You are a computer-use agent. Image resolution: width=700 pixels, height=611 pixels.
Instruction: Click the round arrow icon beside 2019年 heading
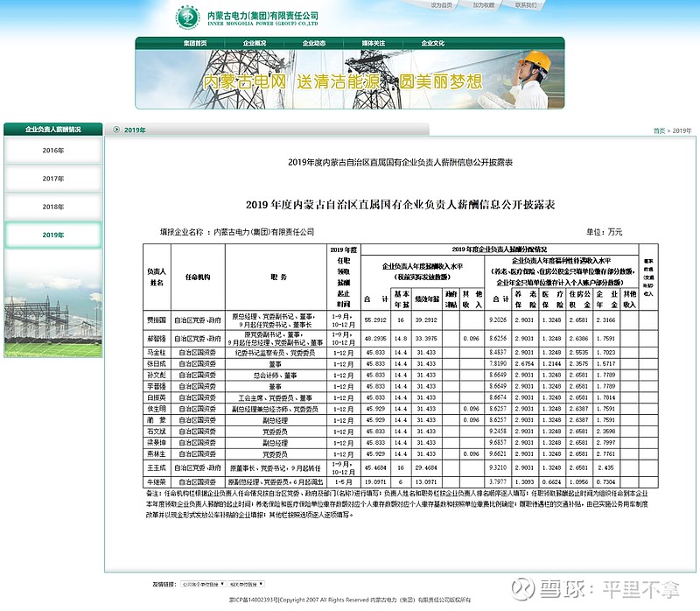pyautogui.click(x=116, y=130)
